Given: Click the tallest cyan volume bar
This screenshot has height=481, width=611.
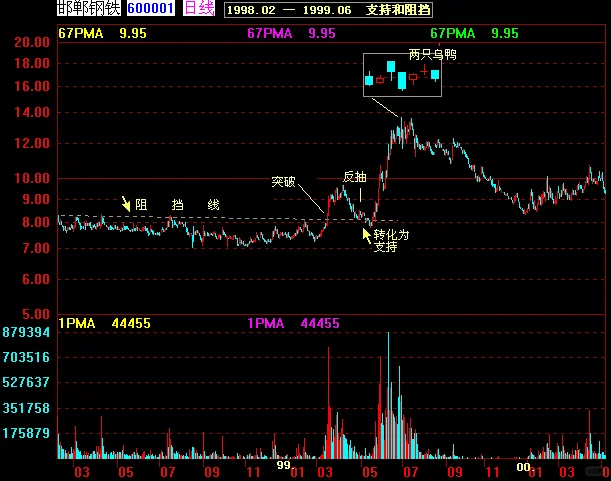Looking at the screenshot, I should click(388, 395).
